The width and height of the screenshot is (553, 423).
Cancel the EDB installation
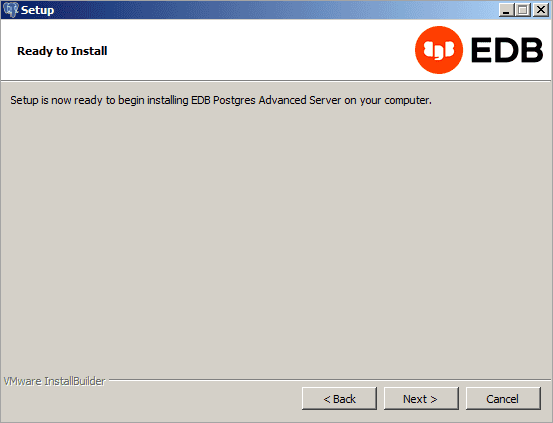pyautogui.click(x=503, y=399)
